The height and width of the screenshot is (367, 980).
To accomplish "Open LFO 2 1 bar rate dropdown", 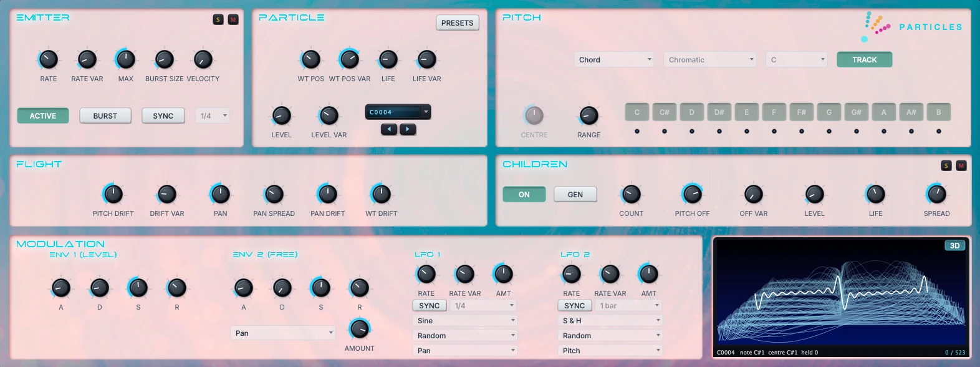I will pos(628,306).
